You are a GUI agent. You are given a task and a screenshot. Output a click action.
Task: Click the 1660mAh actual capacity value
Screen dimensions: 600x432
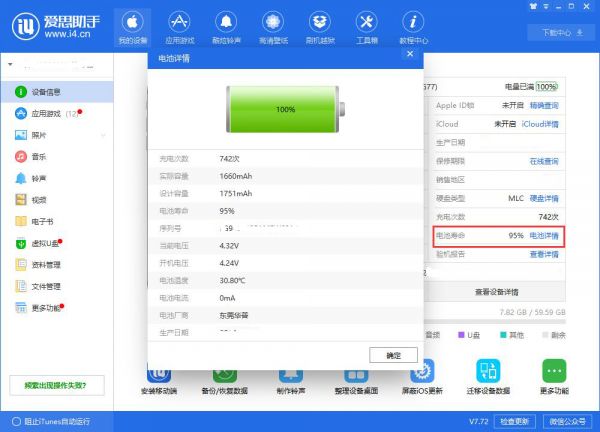pyautogui.click(x=236, y=176)
